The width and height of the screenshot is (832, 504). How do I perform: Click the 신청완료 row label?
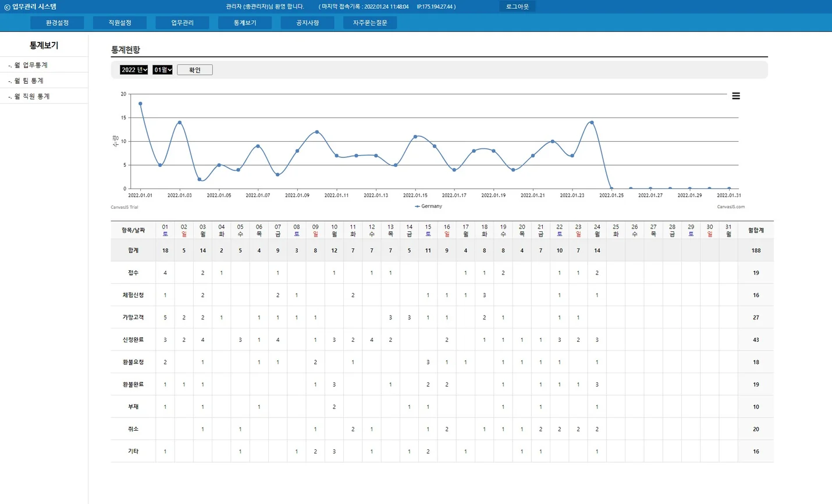133,340
